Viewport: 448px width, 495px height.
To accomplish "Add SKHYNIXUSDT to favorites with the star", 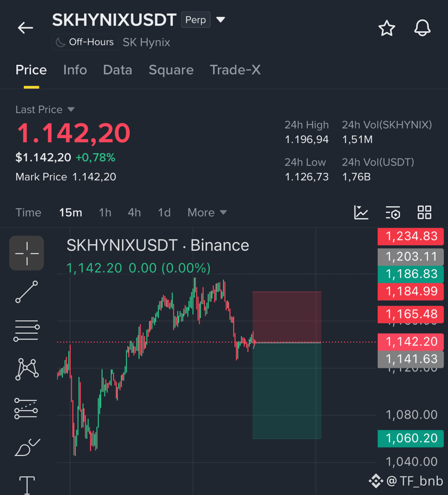I will (386, 28).
